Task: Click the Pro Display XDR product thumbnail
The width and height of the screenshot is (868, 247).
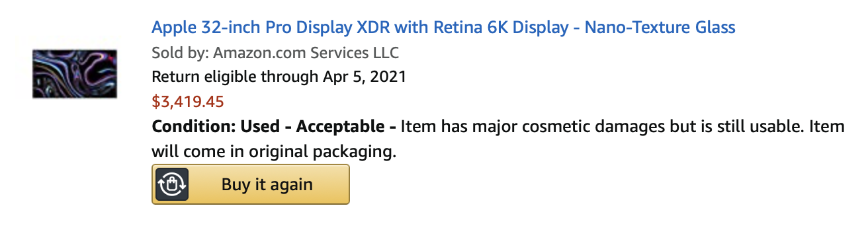Action: 75,74
